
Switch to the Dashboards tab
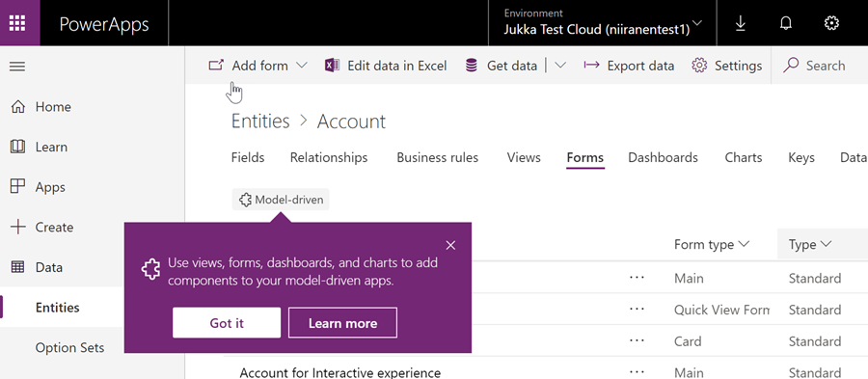(x=664, y=158)
